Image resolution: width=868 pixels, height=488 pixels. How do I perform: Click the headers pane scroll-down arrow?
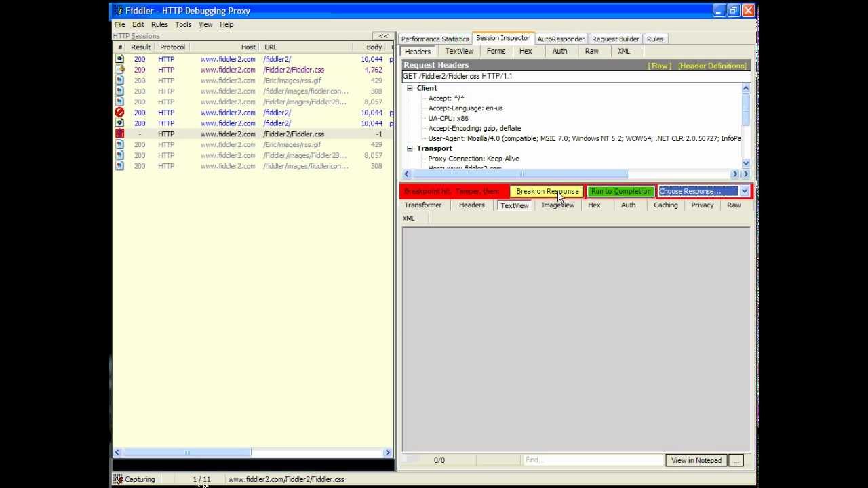[x=746, y=163]
